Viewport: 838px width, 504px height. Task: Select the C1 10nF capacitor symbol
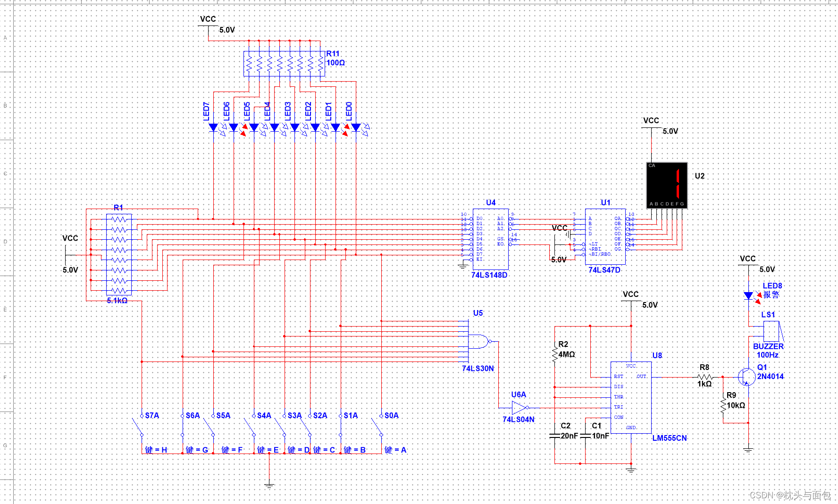tap(585, 436)
